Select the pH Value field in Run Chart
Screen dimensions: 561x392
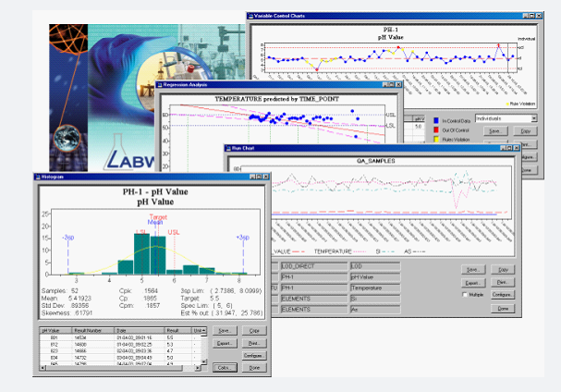(374, 277)
